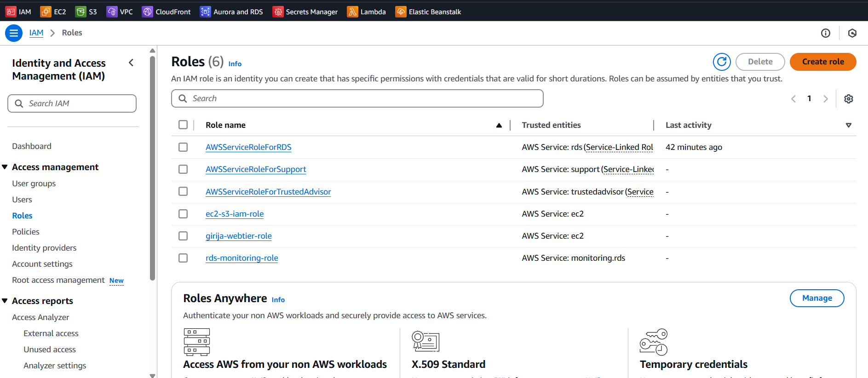This screenshot has width=868, height=378.
Task: Open the girija-webtier-role link
Action: [239, 236]
